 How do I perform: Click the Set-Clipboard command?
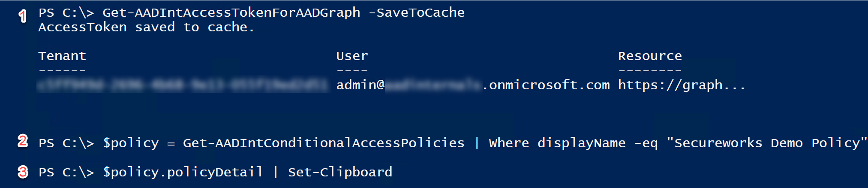pos(340,172)
